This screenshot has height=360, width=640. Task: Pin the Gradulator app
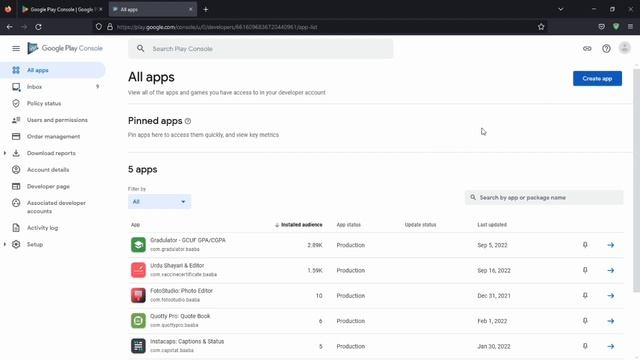[585, 245]
